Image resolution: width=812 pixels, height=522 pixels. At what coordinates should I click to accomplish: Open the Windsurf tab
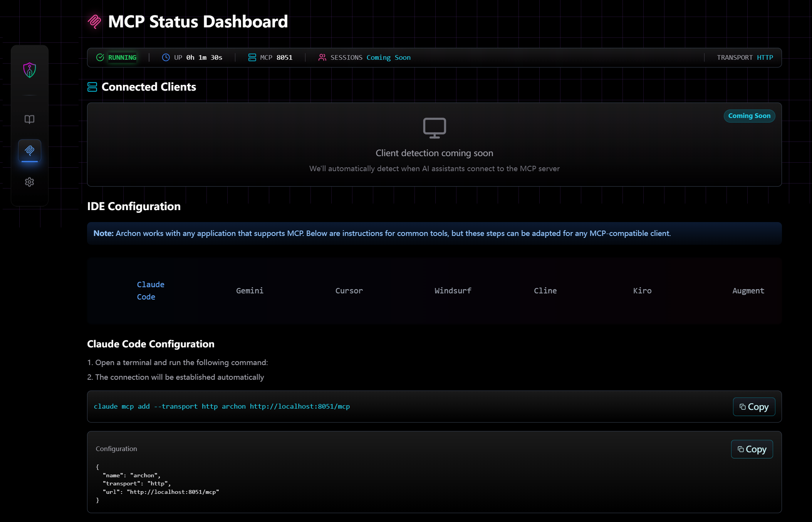(x=453, y=291)
